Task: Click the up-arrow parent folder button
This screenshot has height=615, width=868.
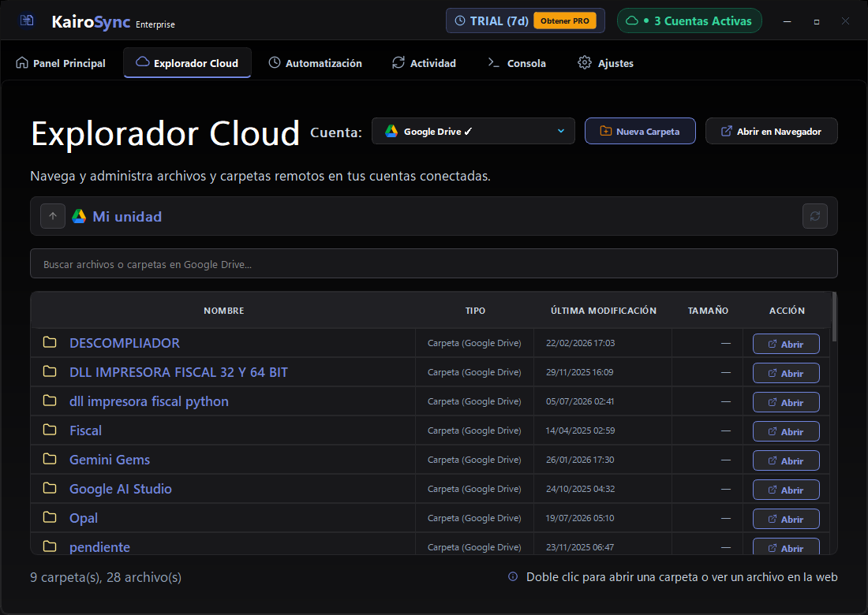Action: tap(53, 216)
